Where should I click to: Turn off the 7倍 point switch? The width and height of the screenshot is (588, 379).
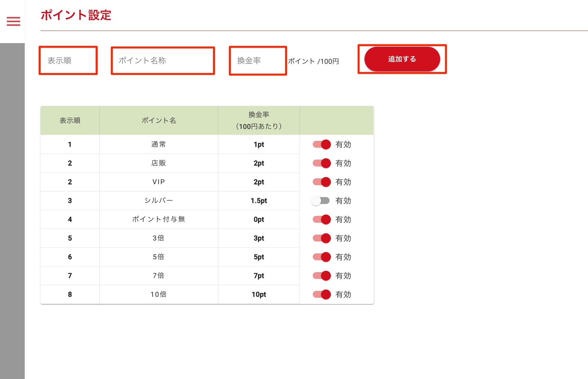click(322, 276)
